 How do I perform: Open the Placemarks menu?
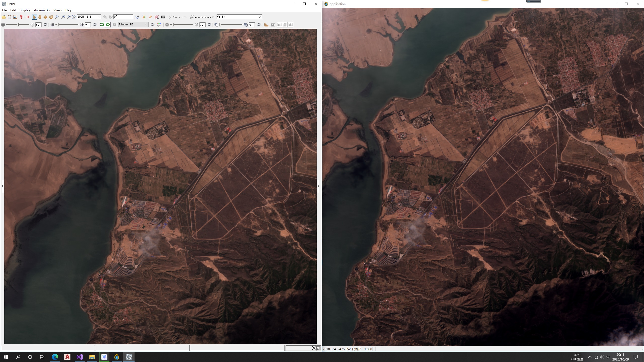tap(42, 10)
